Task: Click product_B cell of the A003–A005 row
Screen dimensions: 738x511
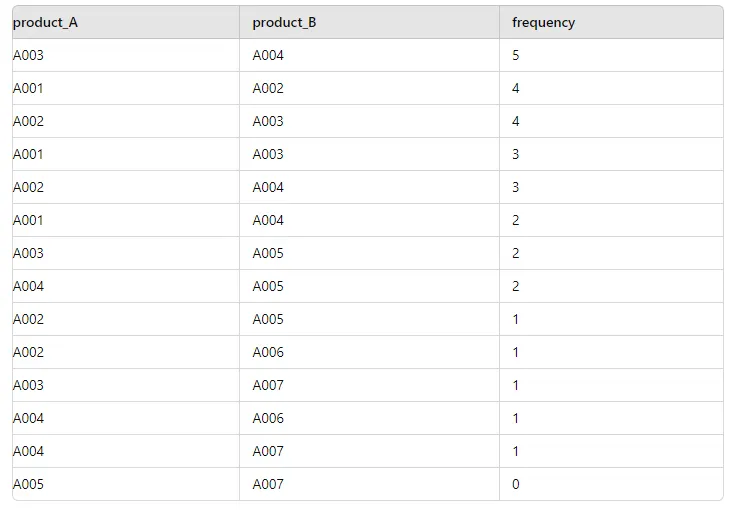Action: 268,253
